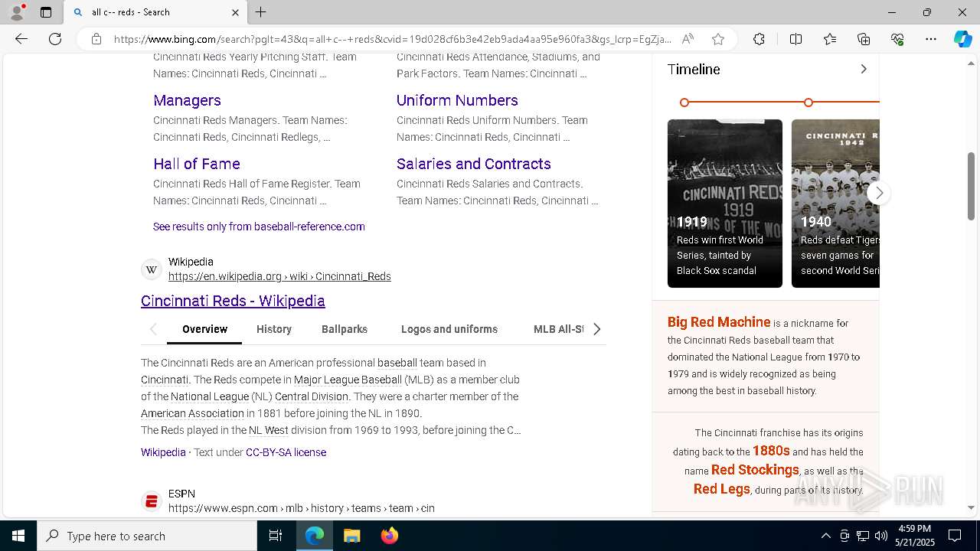Open Collections panel

[x=864, y=39]
